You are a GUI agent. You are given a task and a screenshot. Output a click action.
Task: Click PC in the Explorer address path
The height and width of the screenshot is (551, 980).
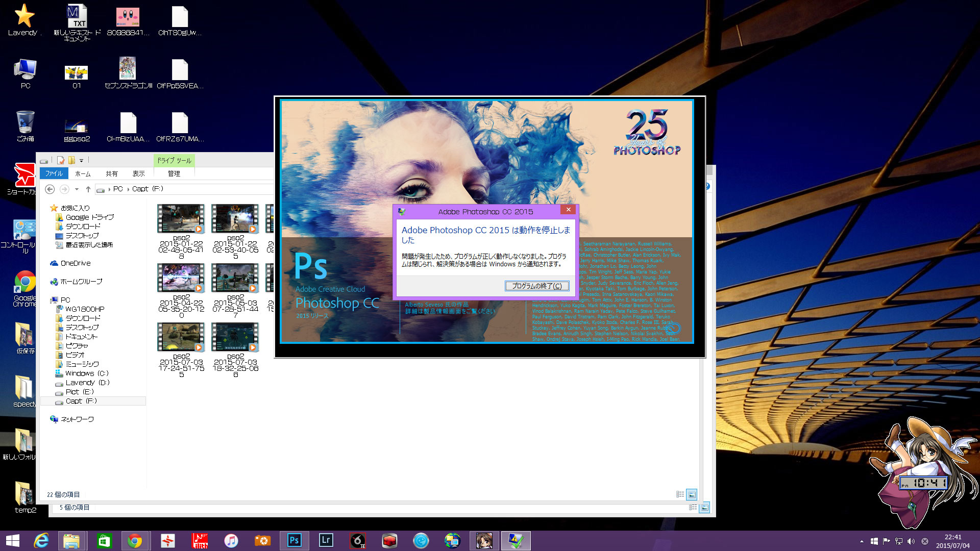118,189
